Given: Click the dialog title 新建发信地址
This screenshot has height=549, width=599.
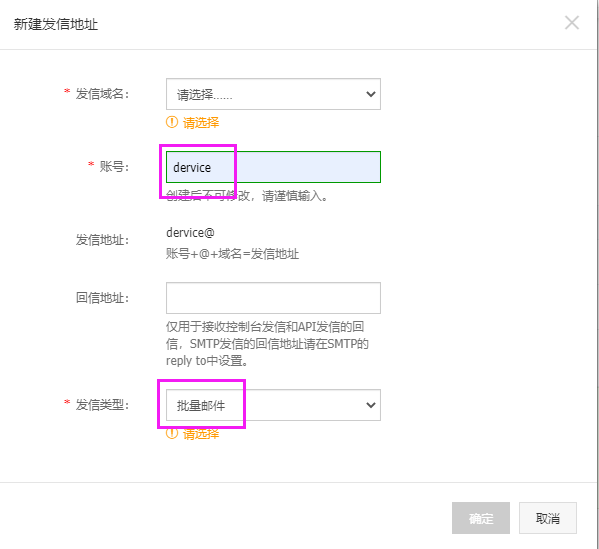Looking at the screenshot, I should tap(56, 24).
